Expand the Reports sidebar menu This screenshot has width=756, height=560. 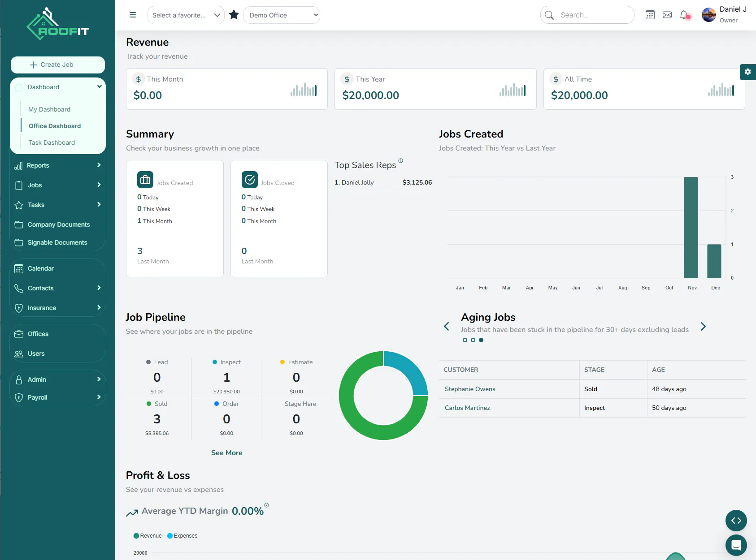pos(57,165)
